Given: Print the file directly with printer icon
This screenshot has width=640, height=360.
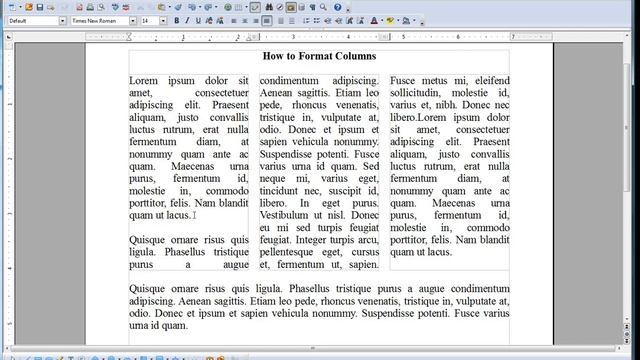Looking at the screenshot, I should pos(90,7).
